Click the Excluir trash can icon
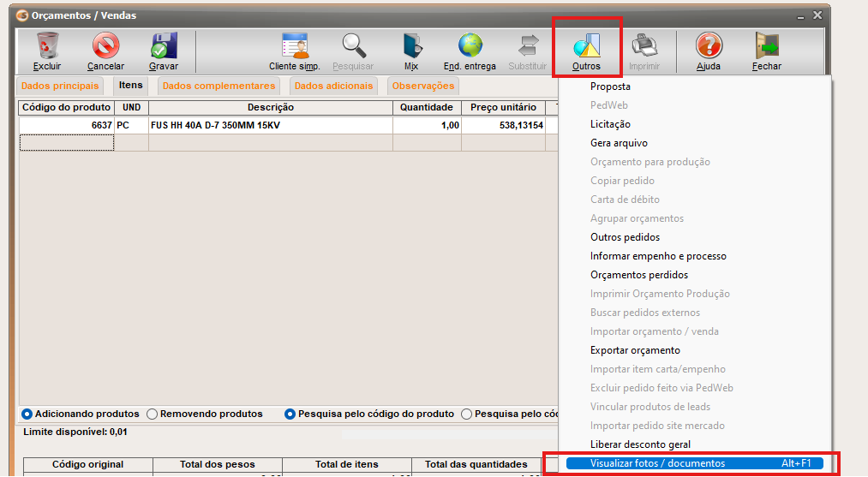This screenshot has height=477, width=868. pos(47,45)
